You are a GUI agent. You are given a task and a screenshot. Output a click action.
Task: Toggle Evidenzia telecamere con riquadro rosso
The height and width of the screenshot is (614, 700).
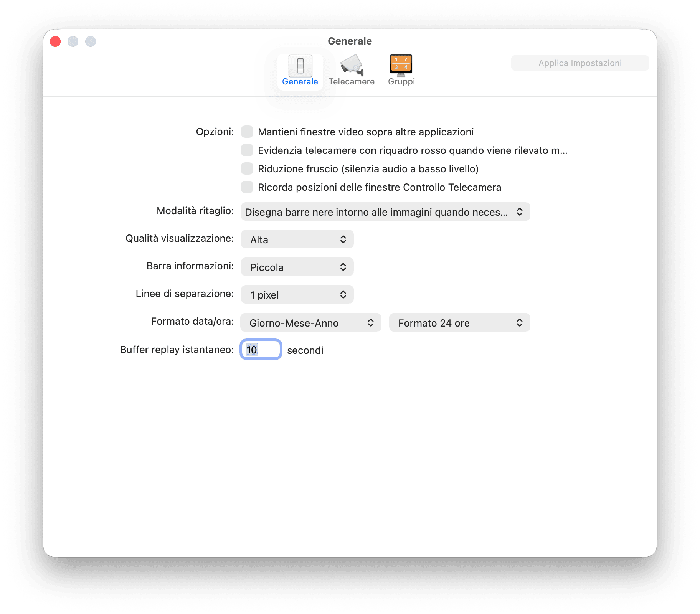point(247,150)
